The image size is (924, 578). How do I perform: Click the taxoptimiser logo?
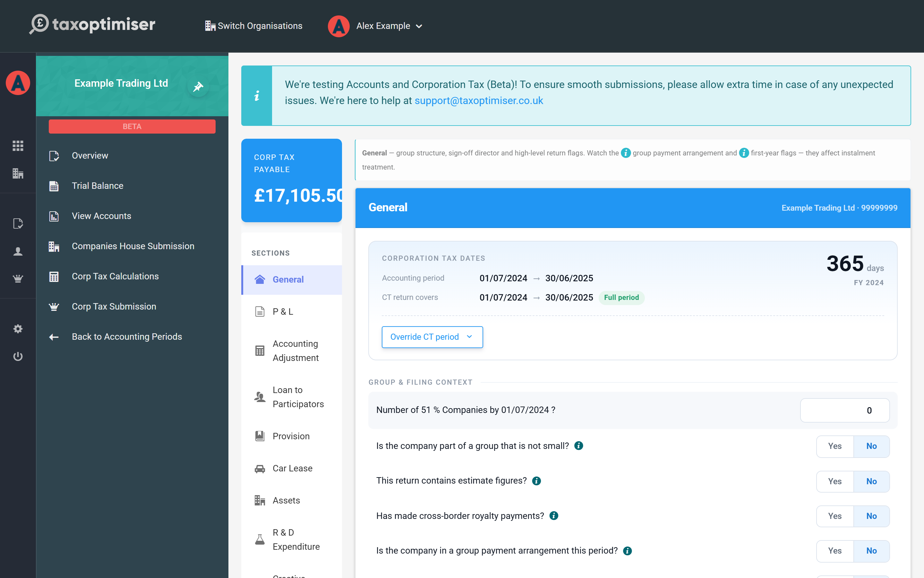tap(92, 24)
